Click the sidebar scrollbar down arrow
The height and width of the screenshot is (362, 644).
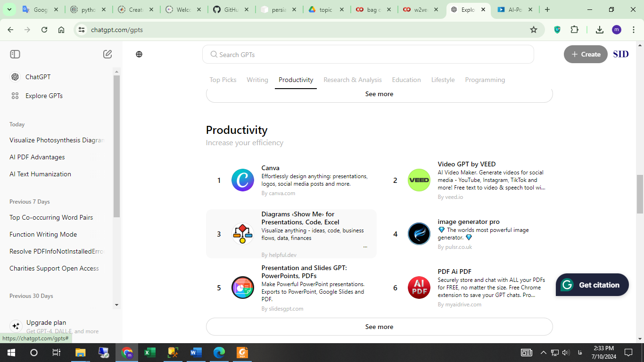point(117,304)
